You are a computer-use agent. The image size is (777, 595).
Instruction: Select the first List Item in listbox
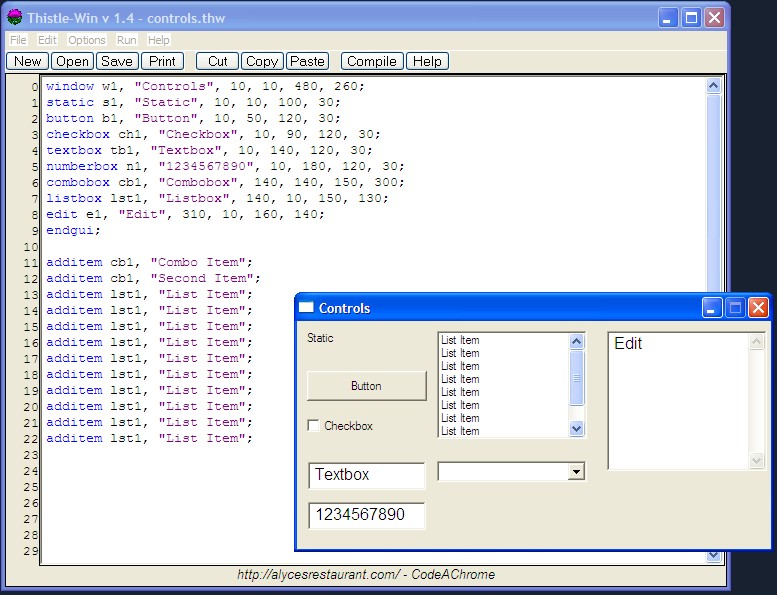pyautogui.click(x=460, y=340)
